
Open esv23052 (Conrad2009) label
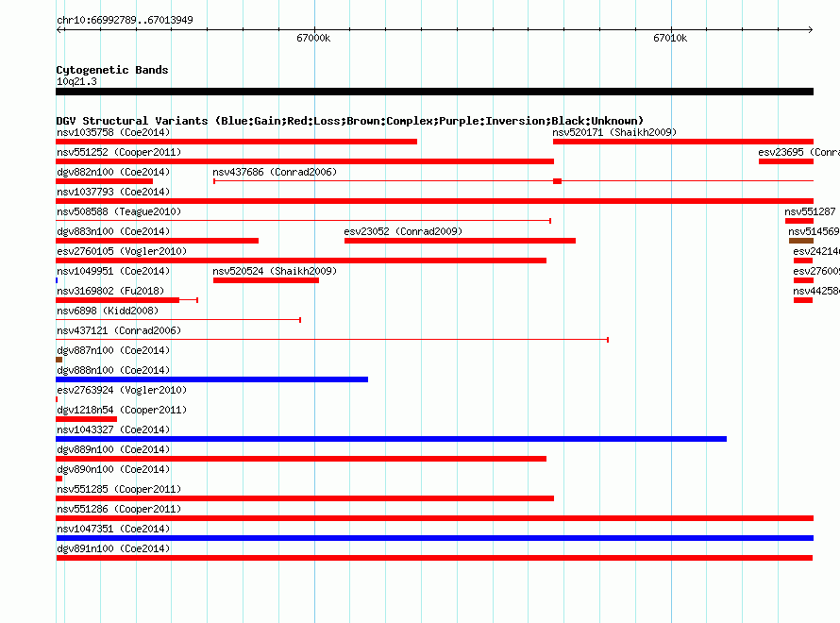point(403,231)
